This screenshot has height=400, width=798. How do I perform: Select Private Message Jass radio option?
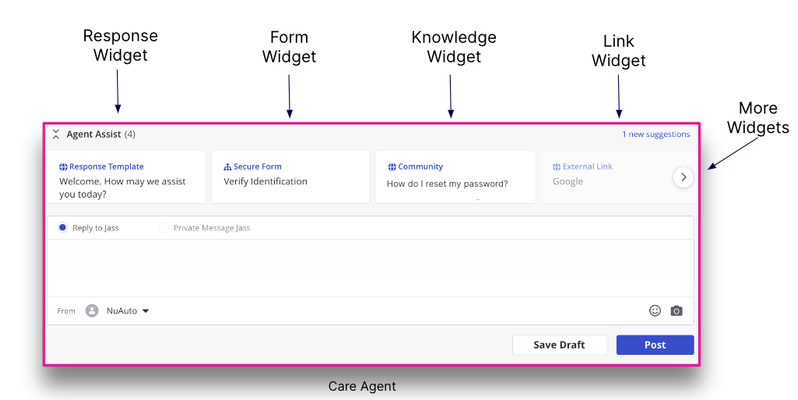[x=163, y=227]
